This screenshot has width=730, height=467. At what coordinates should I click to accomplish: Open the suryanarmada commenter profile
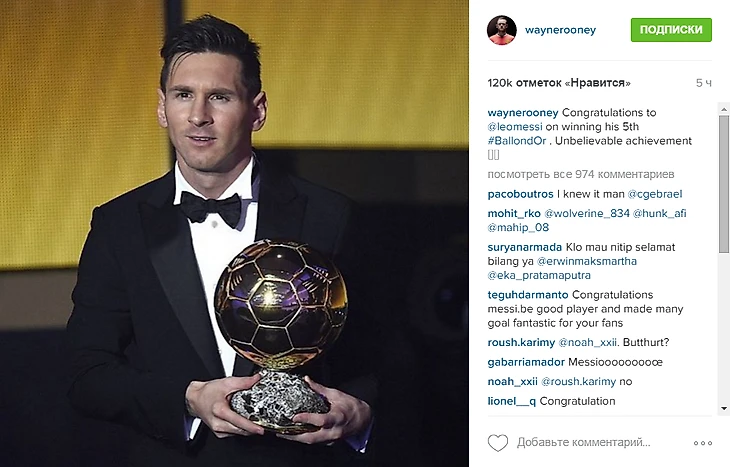(525, 247)
